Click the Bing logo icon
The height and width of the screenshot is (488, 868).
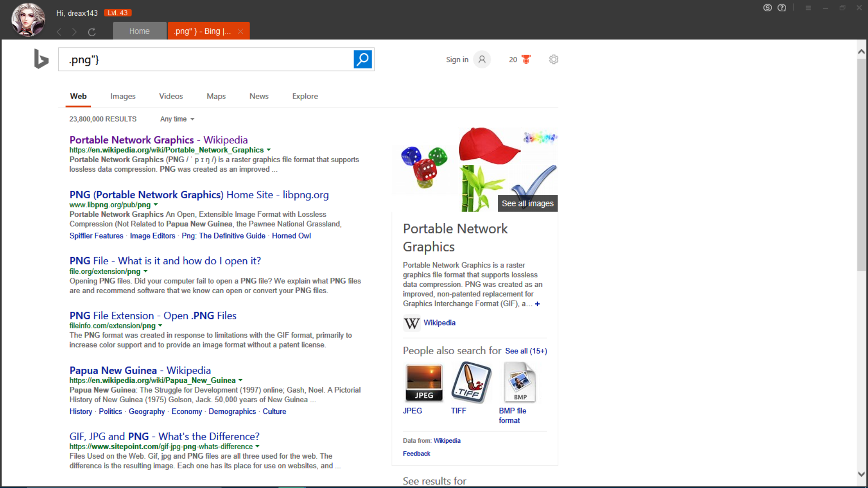coord(41,59)
